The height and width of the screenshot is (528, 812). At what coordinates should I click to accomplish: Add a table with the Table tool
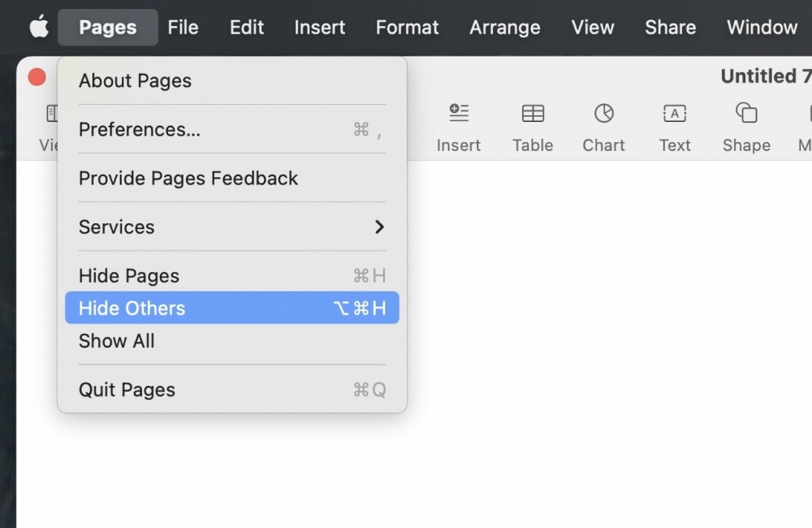click(x=533, y=114)
